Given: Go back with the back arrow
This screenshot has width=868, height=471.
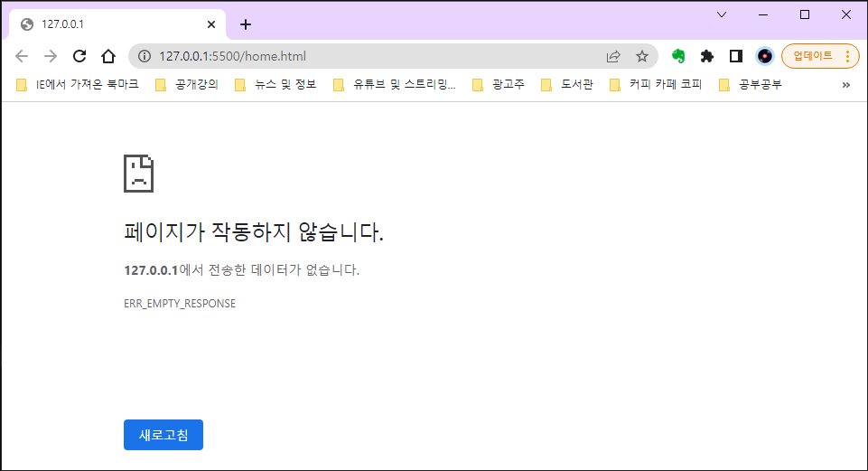Looking at the screenshot, I should tap(22, 56).
